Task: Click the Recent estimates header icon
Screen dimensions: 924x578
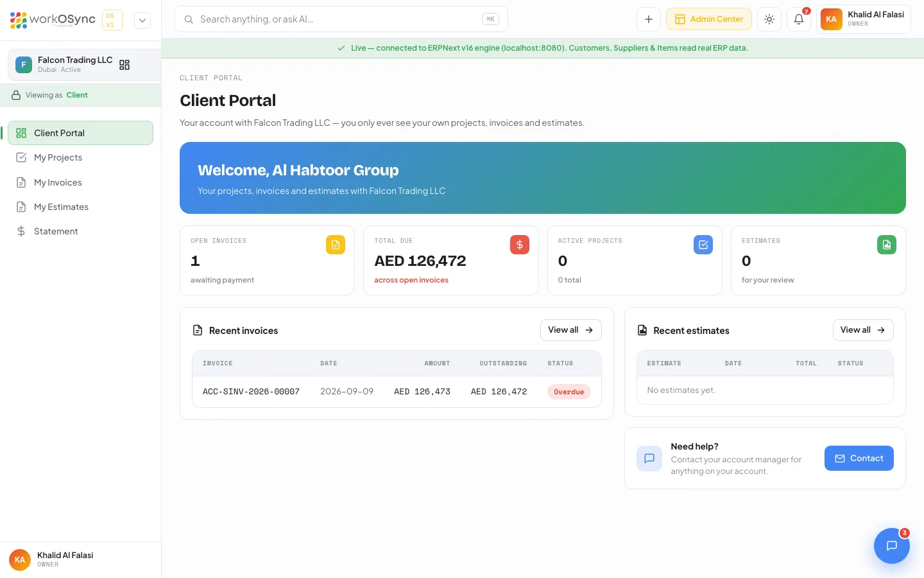Action: (642, 330)
